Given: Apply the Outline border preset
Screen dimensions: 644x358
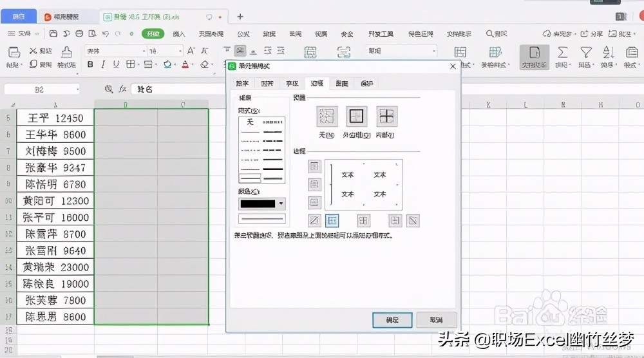Looking at the screenshot, I should click(x=356, y=117).
